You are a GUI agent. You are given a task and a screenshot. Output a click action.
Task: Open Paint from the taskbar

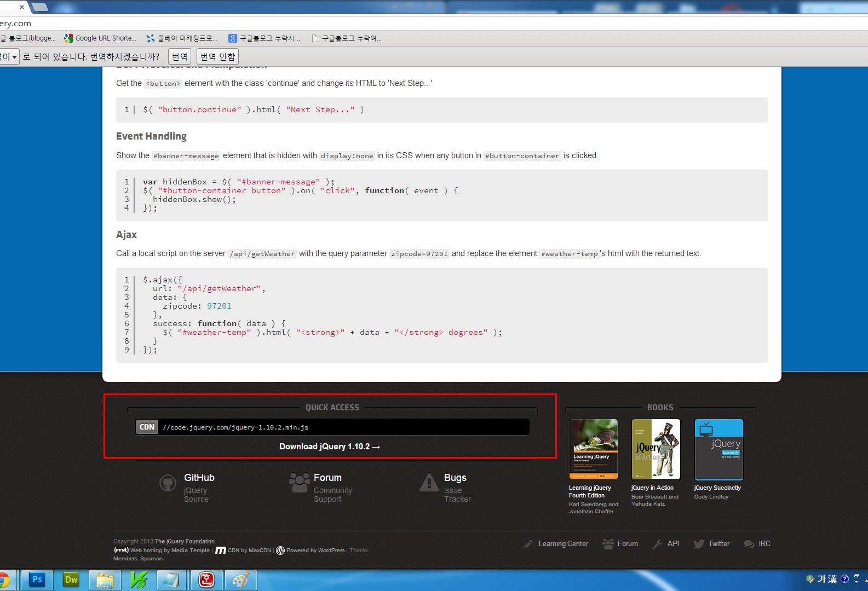tap(240, 580)
